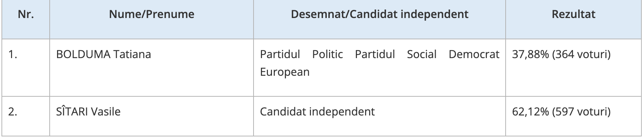Click the word European in party cell
644x139 pixels.
(x=284, y=72)
